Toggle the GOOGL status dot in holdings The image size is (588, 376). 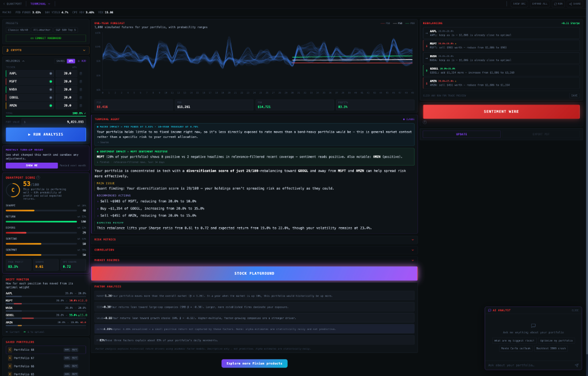51,98
